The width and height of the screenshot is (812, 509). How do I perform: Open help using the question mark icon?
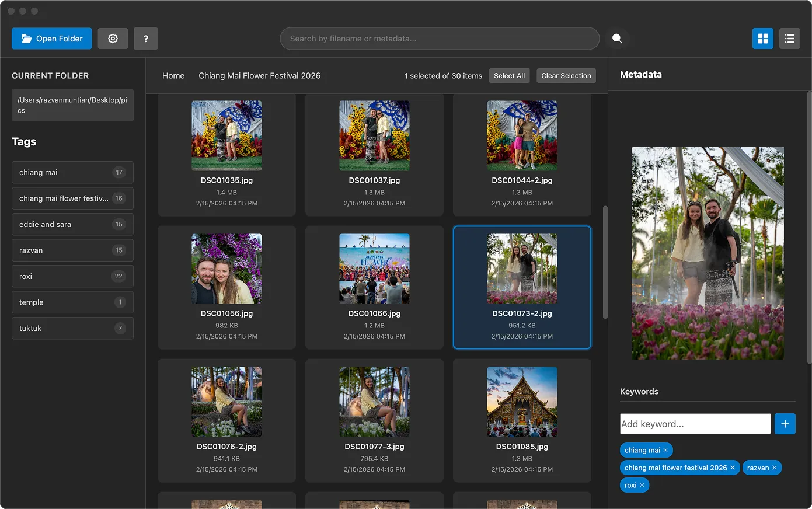point(145,39)
